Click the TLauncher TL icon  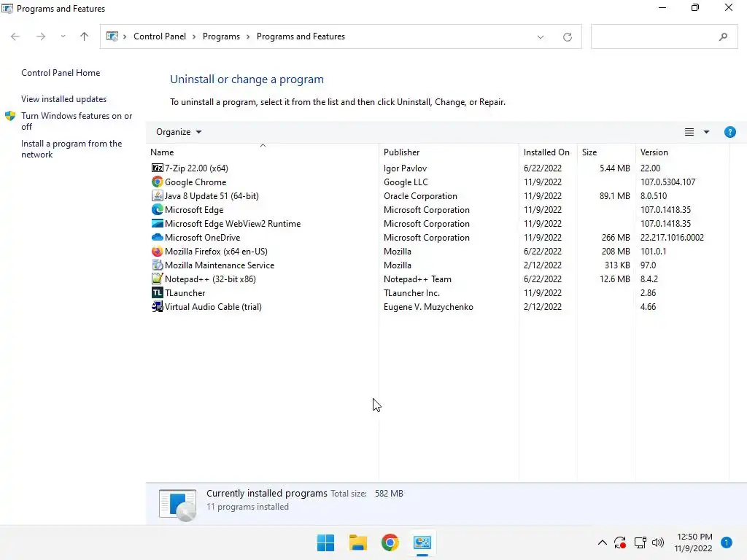(158, 292)
